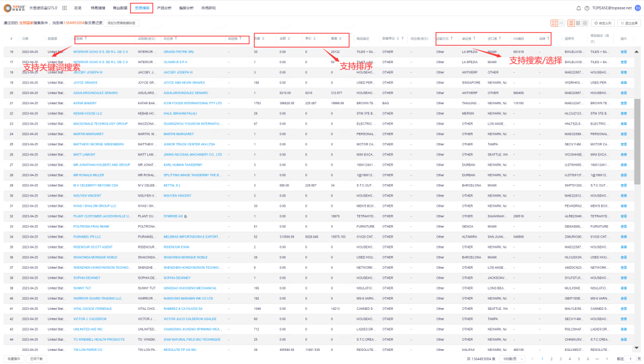
Task: Click the 日期 column header
Action: coord(26,39)
